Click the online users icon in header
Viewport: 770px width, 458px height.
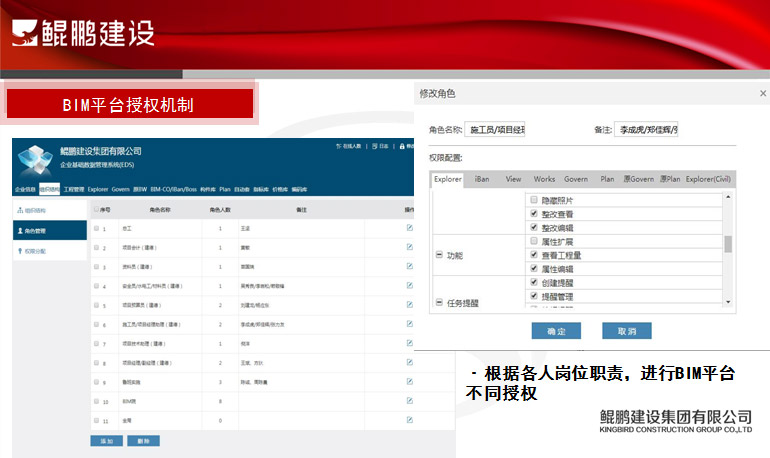click(x=338, y=146)
